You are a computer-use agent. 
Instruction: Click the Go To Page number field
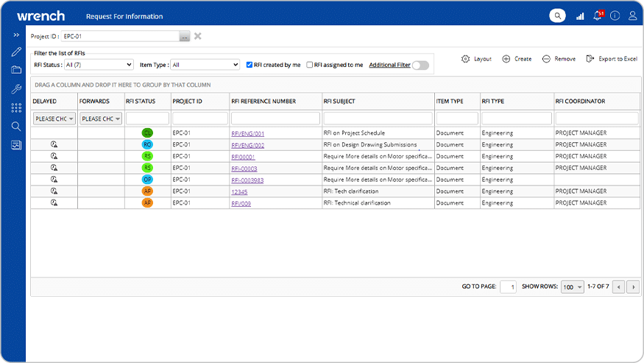[x=508, y=286]
